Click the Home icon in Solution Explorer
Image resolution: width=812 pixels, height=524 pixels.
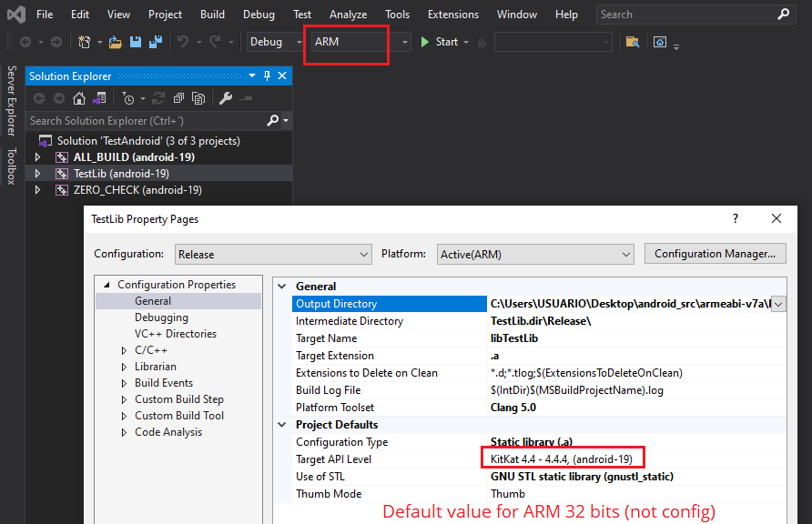(x=79, y=98)
